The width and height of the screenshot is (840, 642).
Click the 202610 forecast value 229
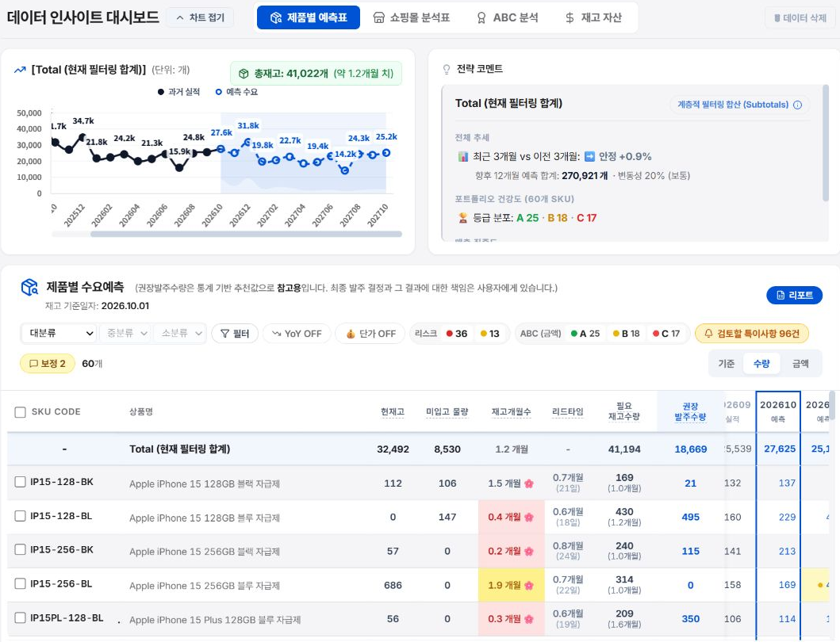pyautogui.click(x=786, y=518)
